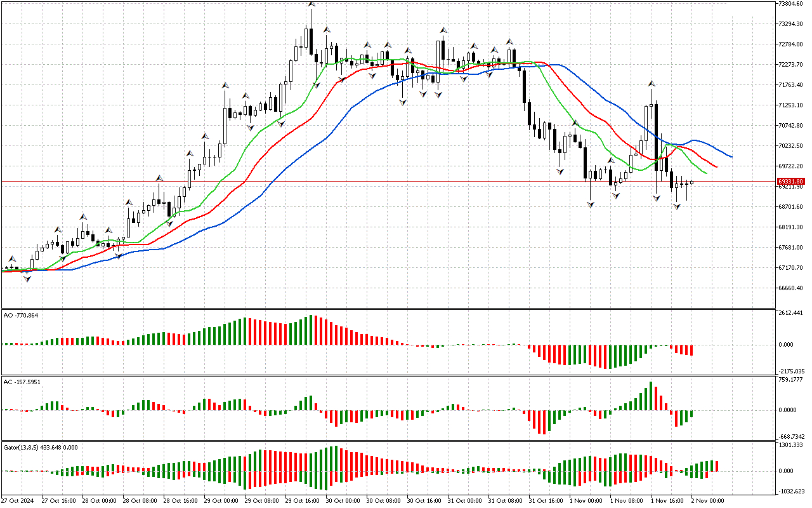Click the 29 Oct 16:00 time label
Image resolution: width=812 pixels, height=508 pixels.
[x=303, y=501]
